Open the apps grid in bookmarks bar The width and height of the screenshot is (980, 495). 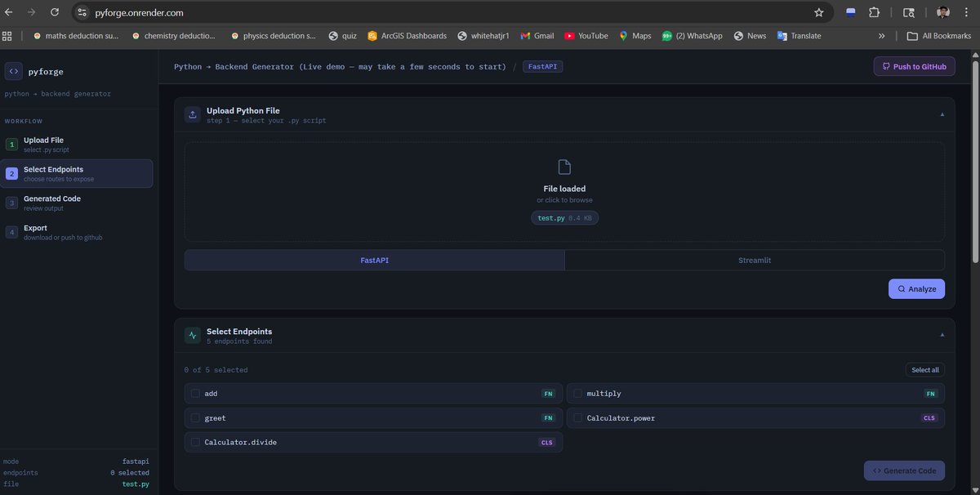pyautogui.click(x=7, y=36)
